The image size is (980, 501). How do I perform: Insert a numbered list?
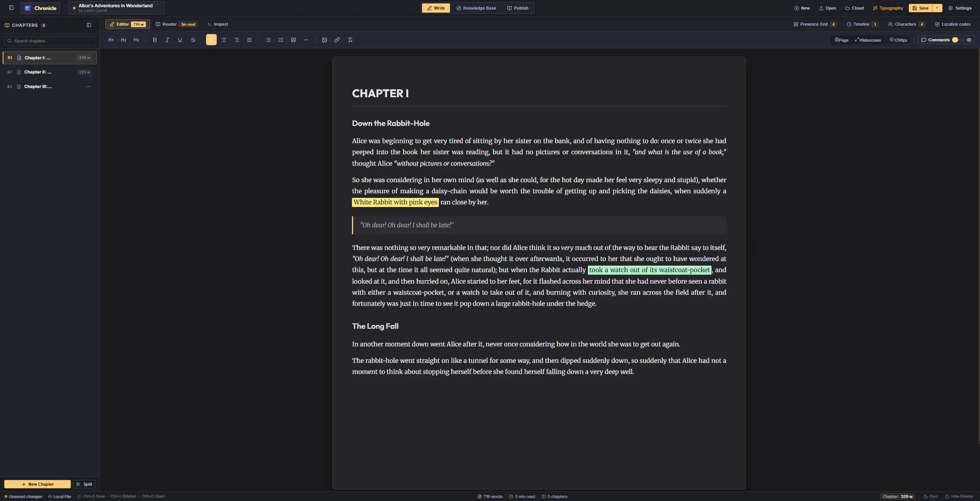(281, 40)
